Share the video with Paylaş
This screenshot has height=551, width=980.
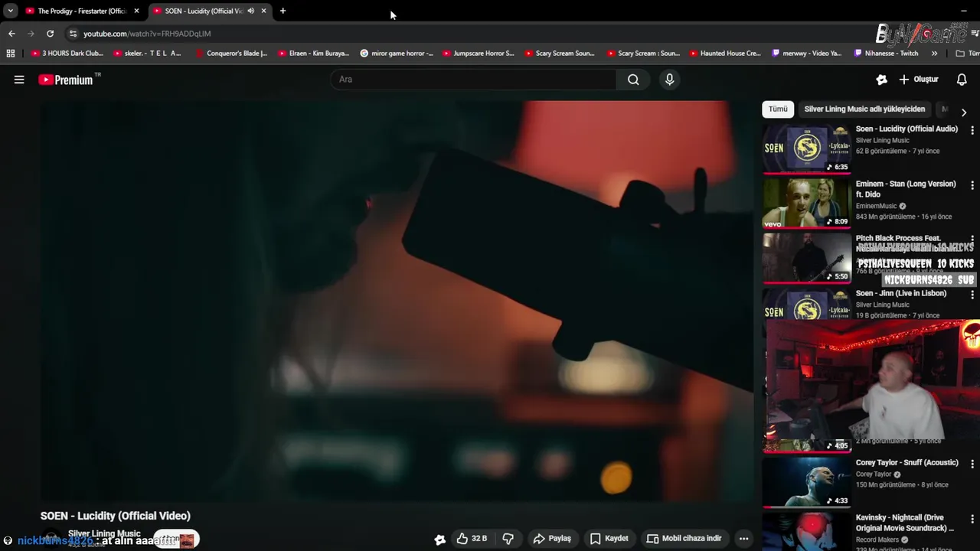[x=552, y=539]
